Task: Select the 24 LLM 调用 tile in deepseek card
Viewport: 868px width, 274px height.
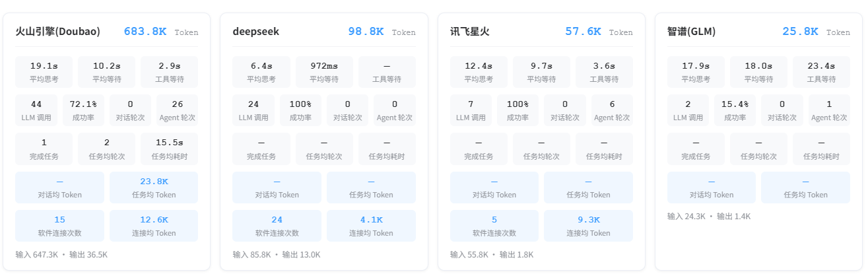Action: click(x=253, y=110)
